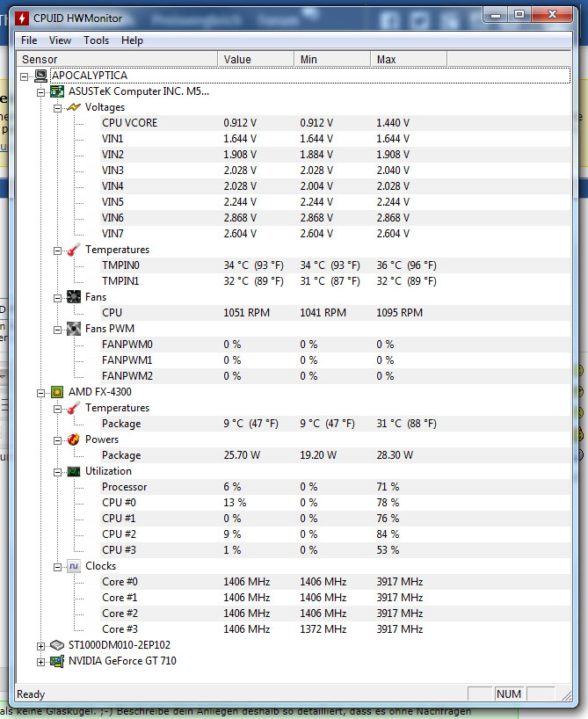Click the AMD FX-4300 processor chip icon
588x719 pixels.
57,392
